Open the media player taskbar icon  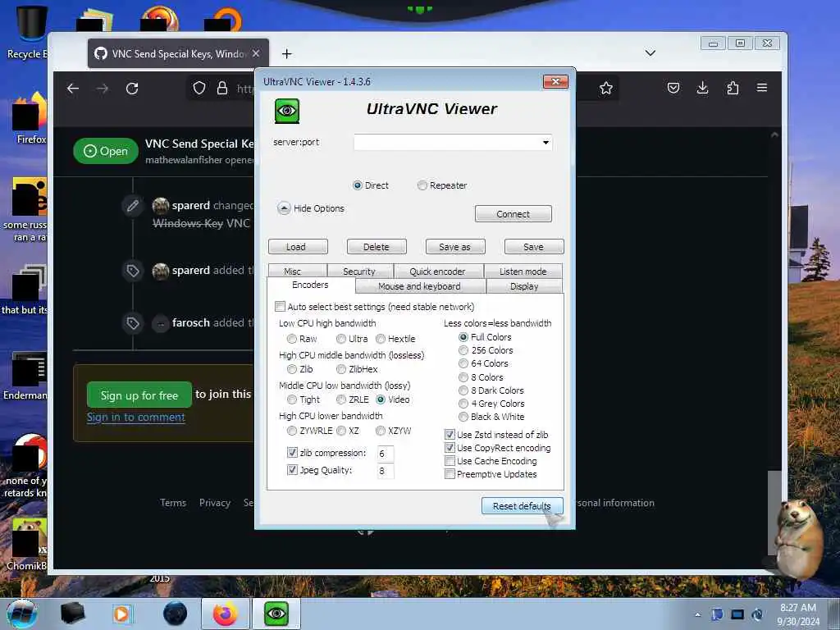[121, 614]
